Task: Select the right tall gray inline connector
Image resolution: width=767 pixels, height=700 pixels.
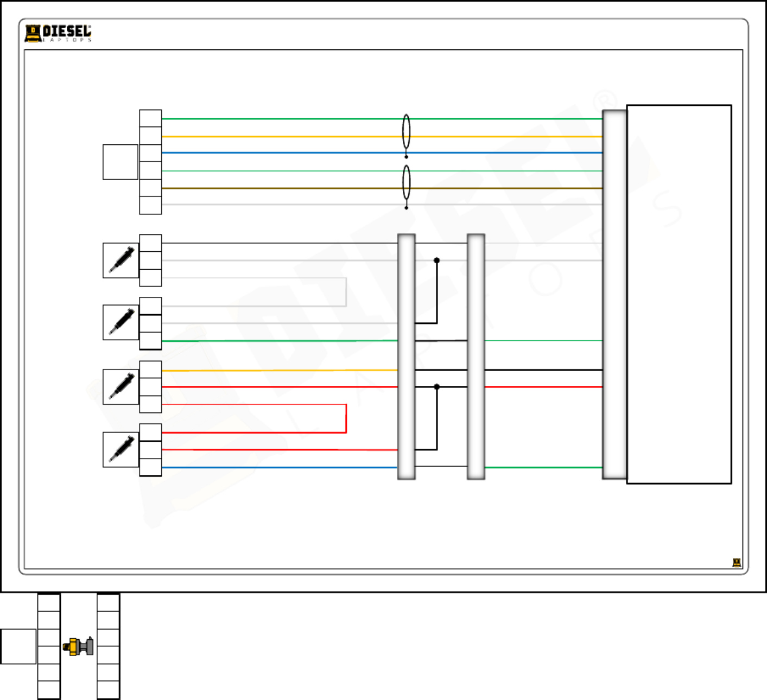Action: point(476,357)
